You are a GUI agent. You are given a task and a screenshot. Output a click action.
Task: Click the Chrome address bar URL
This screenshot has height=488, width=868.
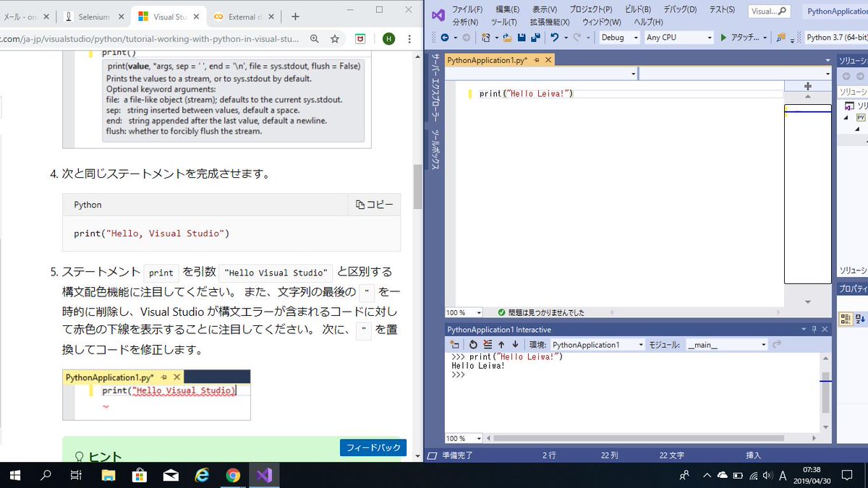tap(150, 38)
